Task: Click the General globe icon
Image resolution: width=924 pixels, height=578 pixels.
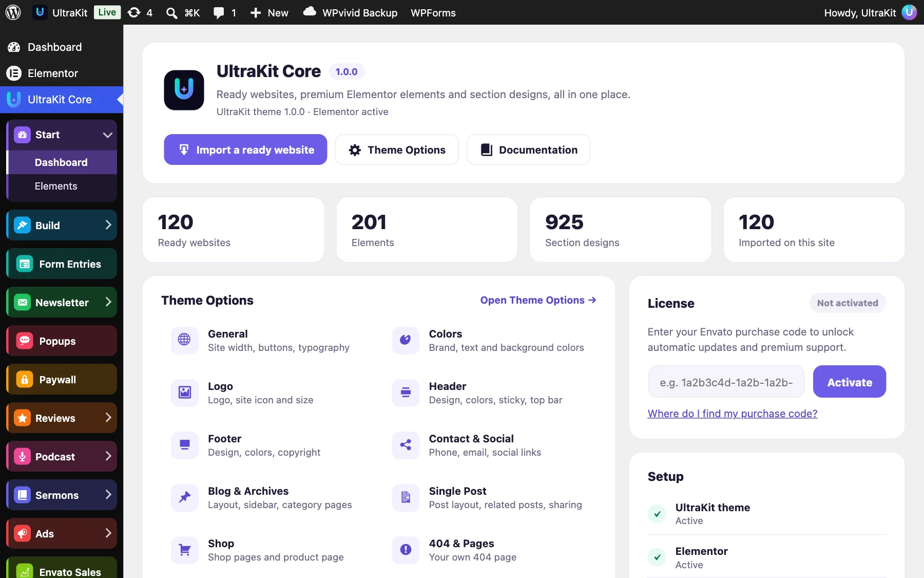Action: (184, 340)
